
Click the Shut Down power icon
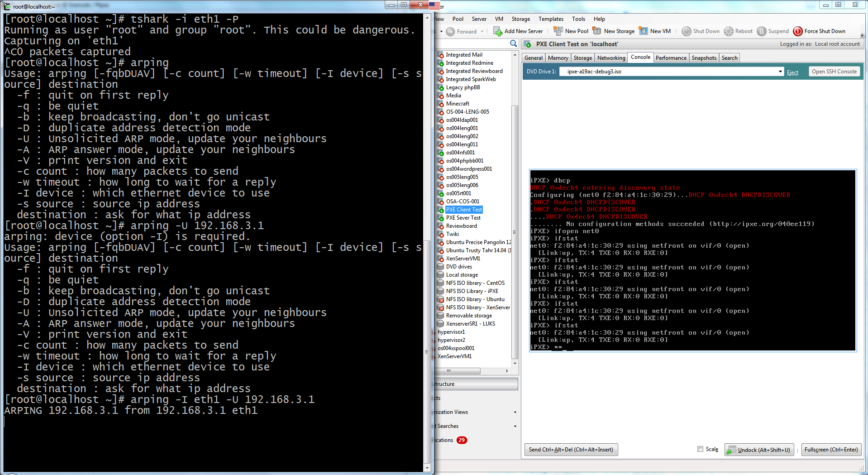coord(686,31)
